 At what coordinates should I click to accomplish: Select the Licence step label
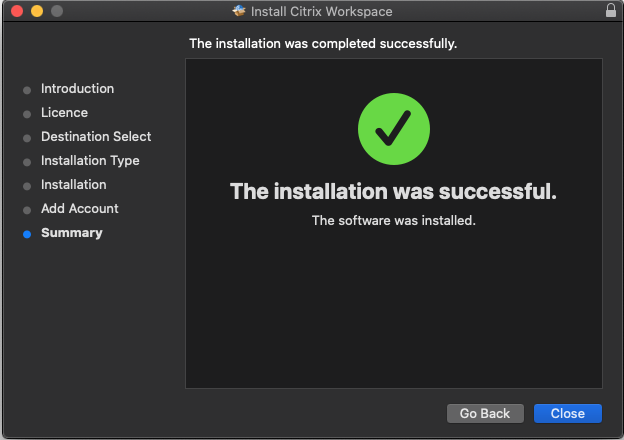click(64, 112)
